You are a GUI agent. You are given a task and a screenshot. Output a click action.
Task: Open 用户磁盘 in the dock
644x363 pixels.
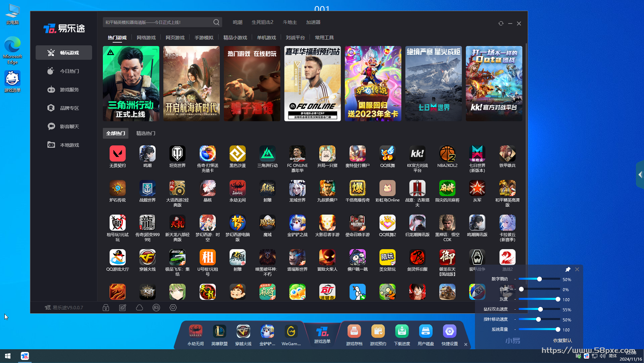coord(425,335)
